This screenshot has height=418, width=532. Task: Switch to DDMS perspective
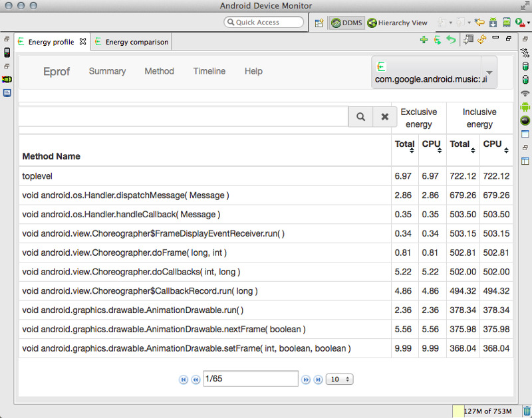tap(346, 23)
